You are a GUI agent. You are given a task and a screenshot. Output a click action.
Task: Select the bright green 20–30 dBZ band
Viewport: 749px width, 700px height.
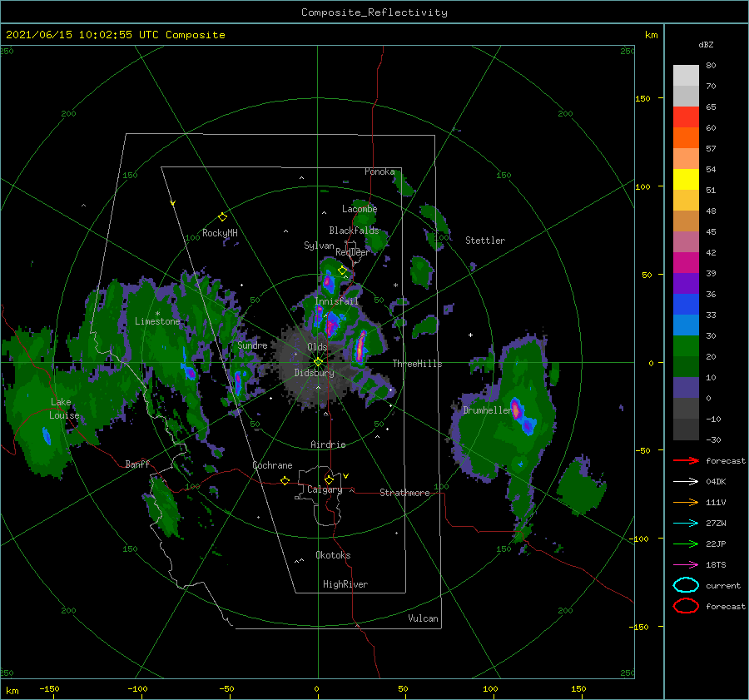point(686,346)
